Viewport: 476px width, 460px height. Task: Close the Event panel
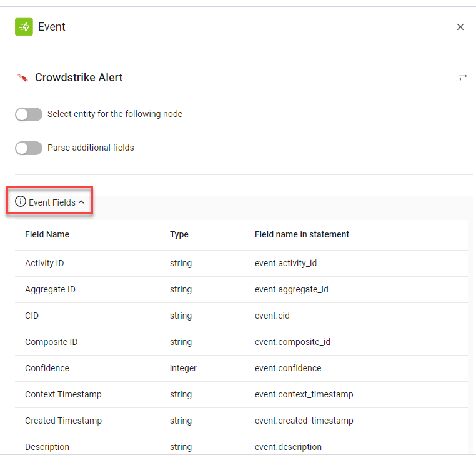click(x=460, y=27)
